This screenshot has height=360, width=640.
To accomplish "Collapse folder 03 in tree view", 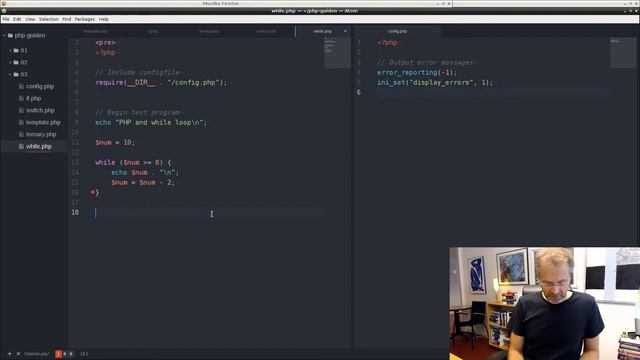I will click(x=11, y=74).
